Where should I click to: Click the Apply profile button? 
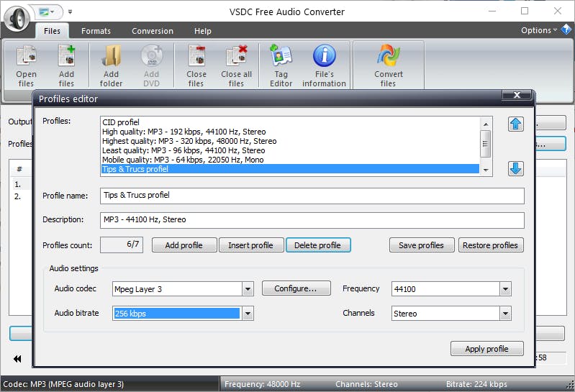[x=487, y=349]
